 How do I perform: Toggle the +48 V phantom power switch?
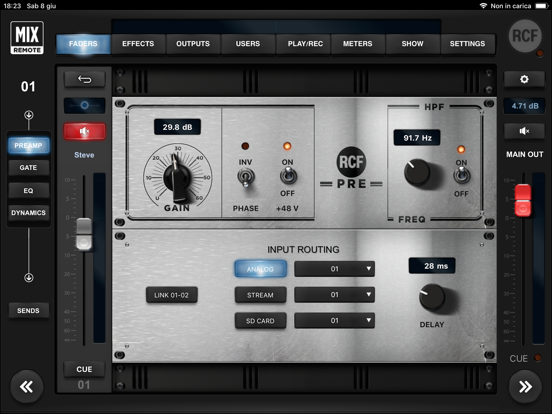coord(288,176)
